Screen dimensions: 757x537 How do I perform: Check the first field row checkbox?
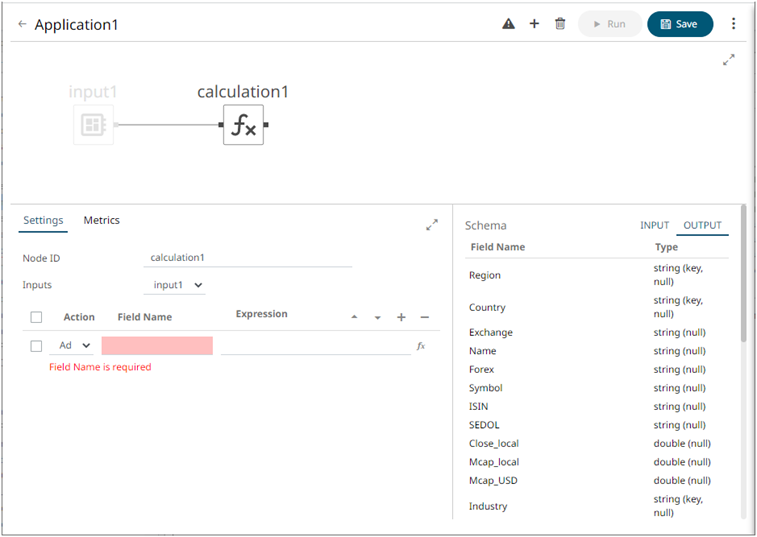pyautogui.click(x=36, y=346)
